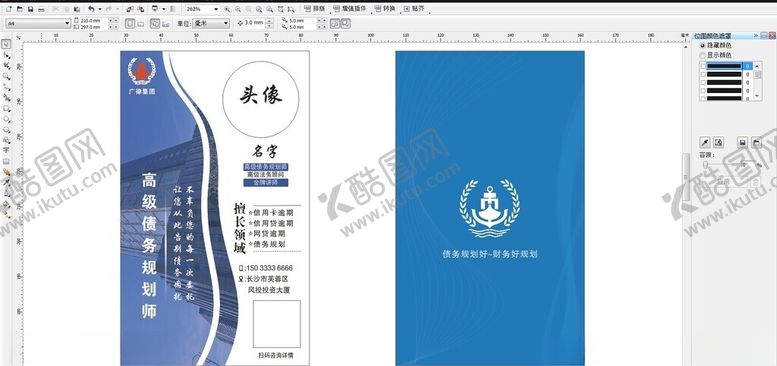Select the Polygon tool in toolbox
The height and width of the screenshot is (366, 777).
[x=6, y=130]
